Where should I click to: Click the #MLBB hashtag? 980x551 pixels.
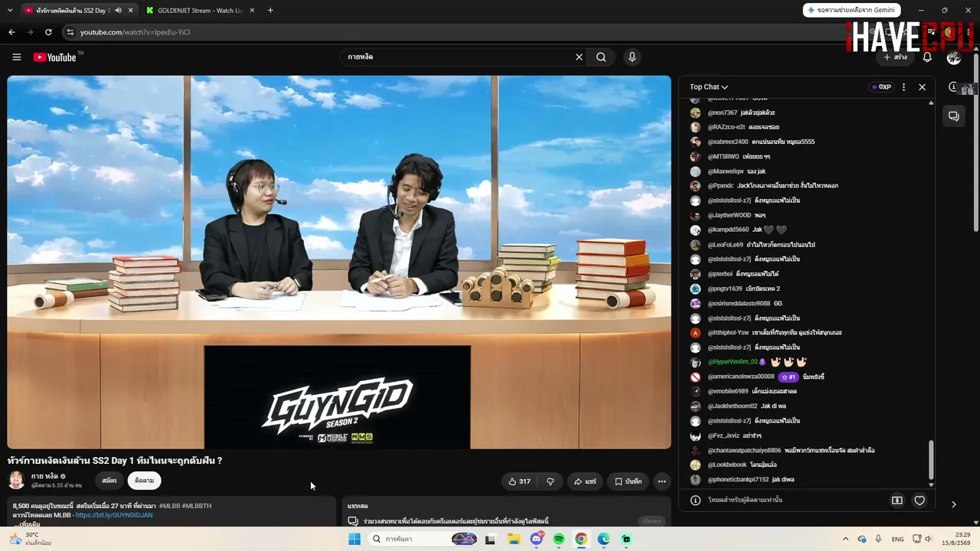tap(168, 506)
